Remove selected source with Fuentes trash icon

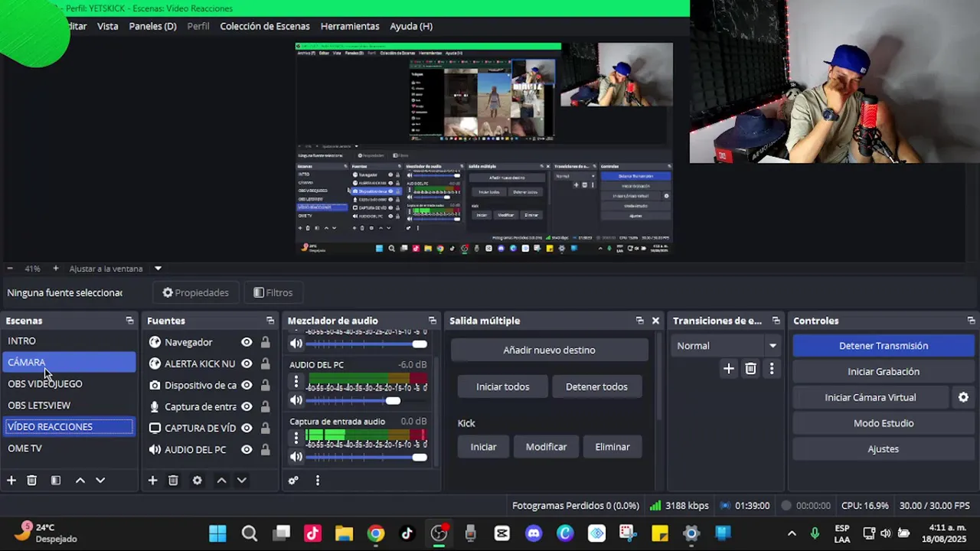173,481
